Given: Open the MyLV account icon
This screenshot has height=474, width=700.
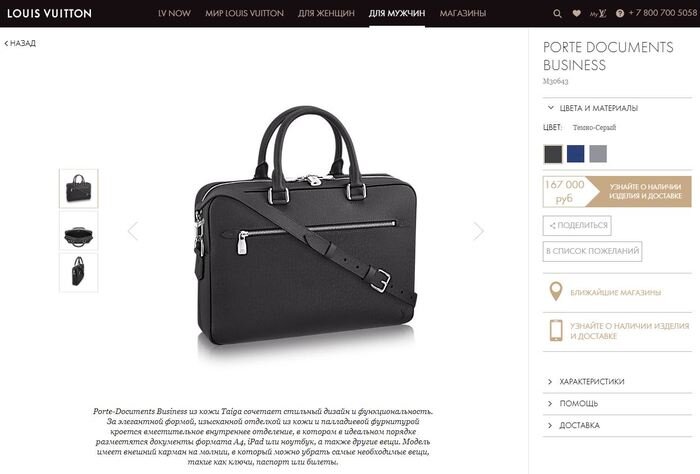Looking at the screenshot, I should (x=598, y=13).
